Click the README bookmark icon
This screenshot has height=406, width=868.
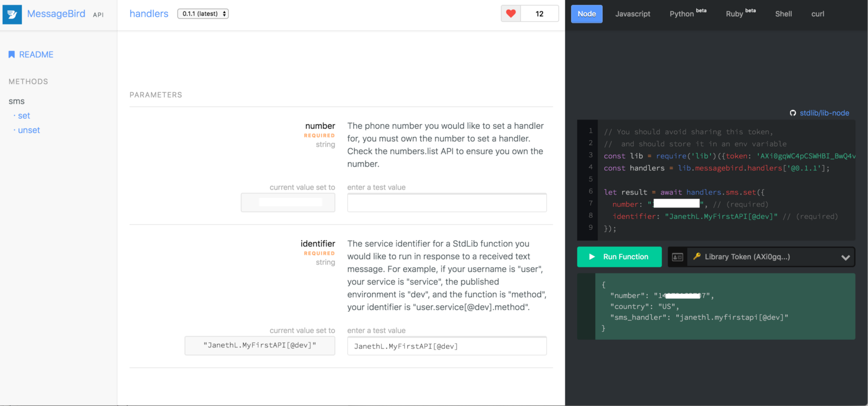click(x=11, y=54)
